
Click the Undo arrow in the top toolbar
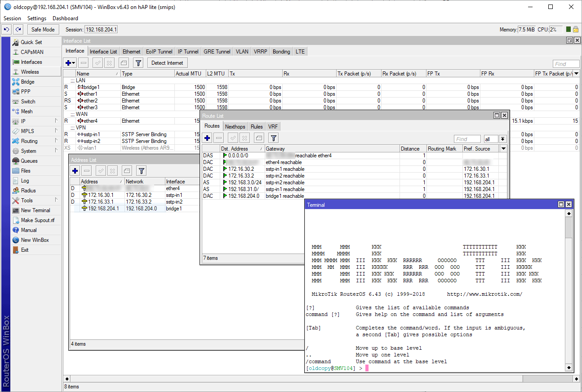6,30
